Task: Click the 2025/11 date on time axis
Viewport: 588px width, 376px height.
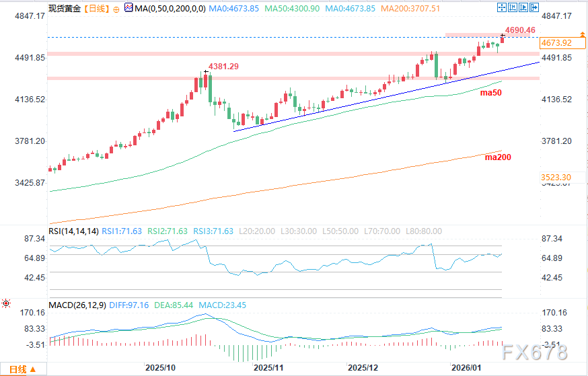Action: (x=268, y=368)
